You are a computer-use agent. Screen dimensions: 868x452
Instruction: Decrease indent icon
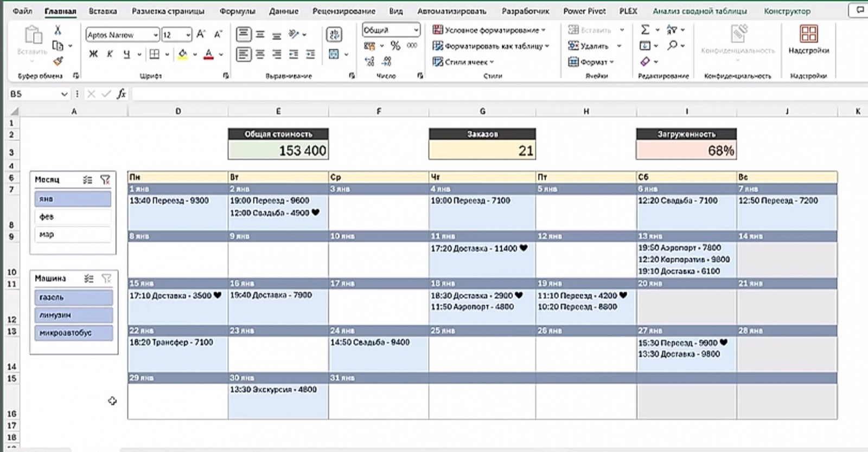click(294, 54)
